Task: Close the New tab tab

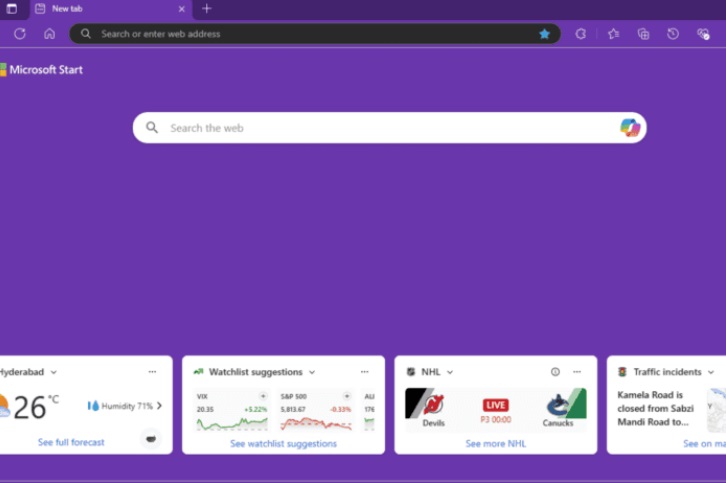Action: click(x=181, y=8)
